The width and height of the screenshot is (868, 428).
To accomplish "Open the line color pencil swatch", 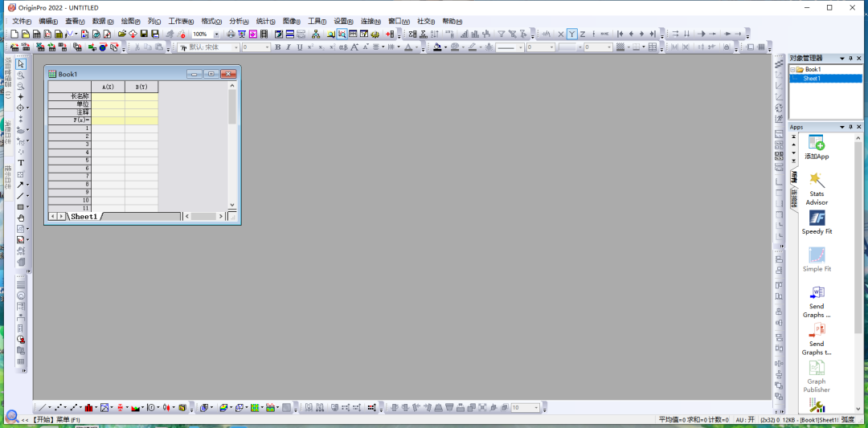I will [473, 47].
